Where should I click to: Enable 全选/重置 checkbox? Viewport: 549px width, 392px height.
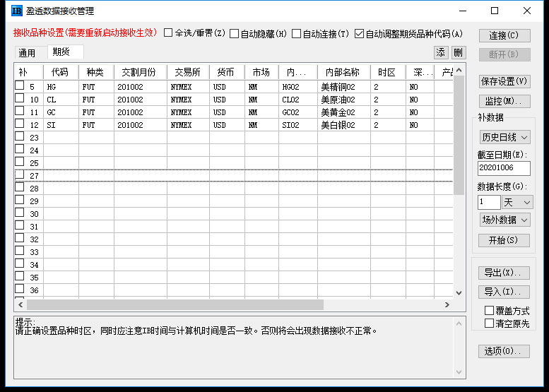tap(168, 33)
